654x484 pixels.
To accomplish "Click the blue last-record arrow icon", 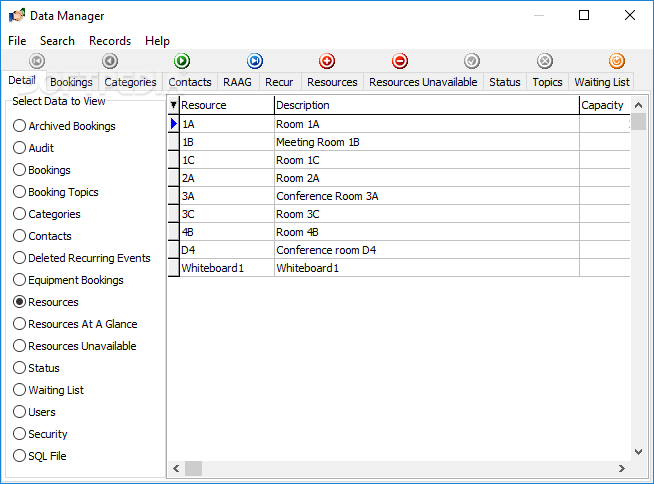I will (x=255, y=61).
